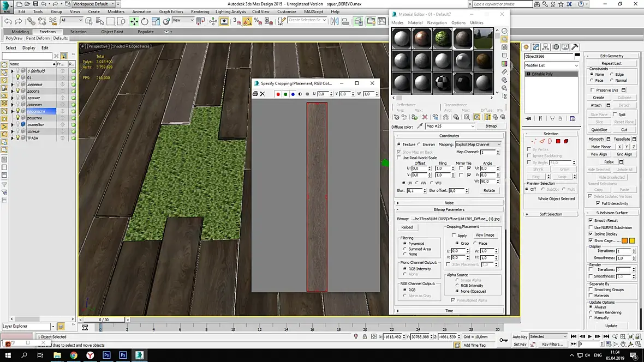Expand the Noise rollout
This screenshot has width=644, height=362.
point(449,202)
